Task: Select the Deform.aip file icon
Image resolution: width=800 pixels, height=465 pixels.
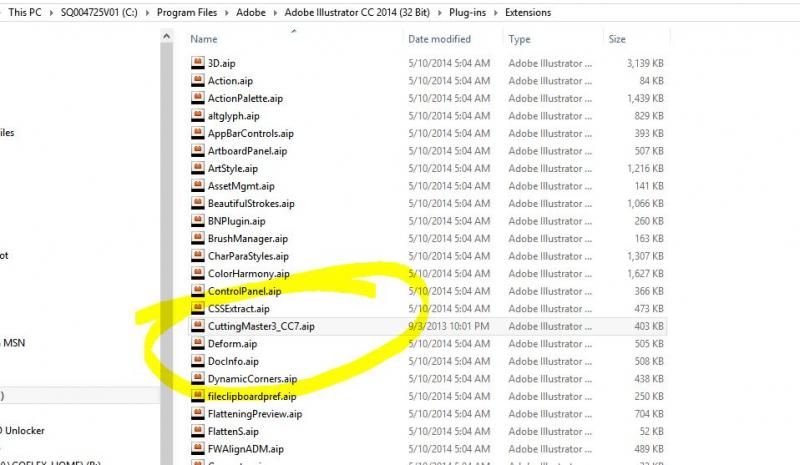Action: (197, 343)
